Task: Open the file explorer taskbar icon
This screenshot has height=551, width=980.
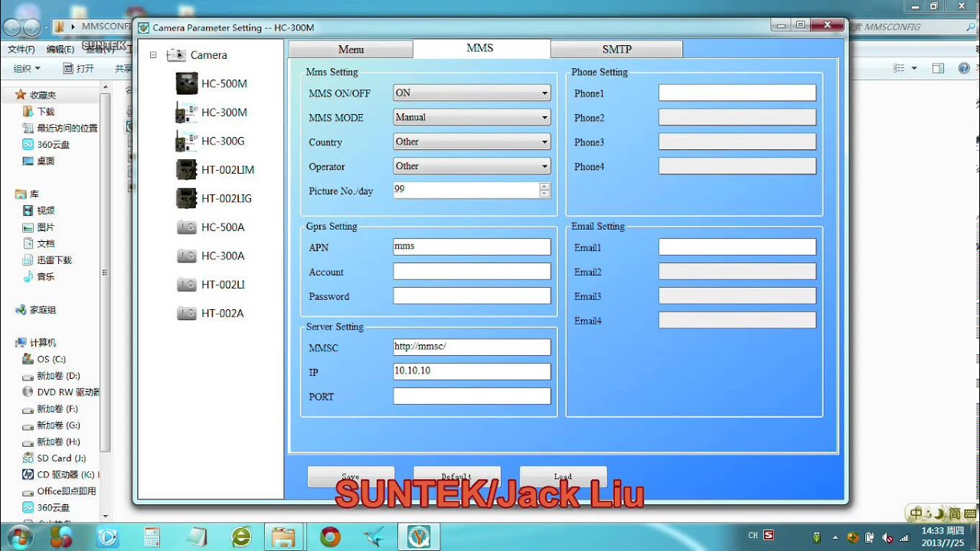Action: 284,537
